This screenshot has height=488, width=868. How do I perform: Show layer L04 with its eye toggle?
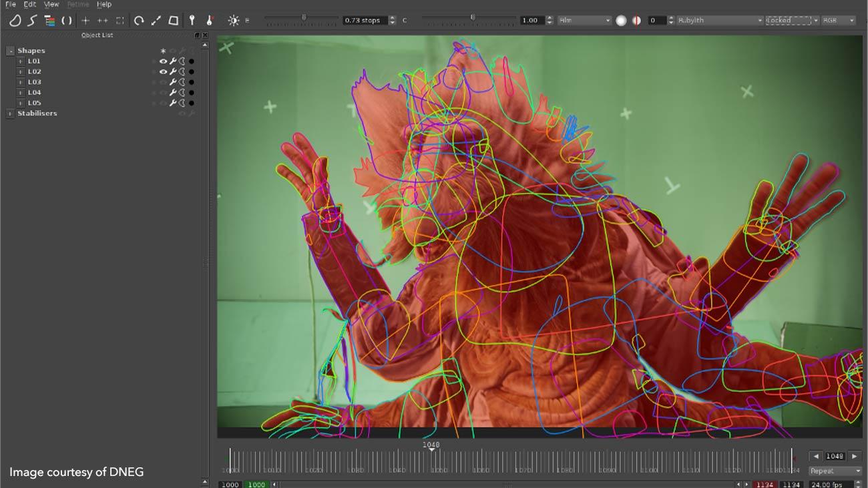click(163, 93)
